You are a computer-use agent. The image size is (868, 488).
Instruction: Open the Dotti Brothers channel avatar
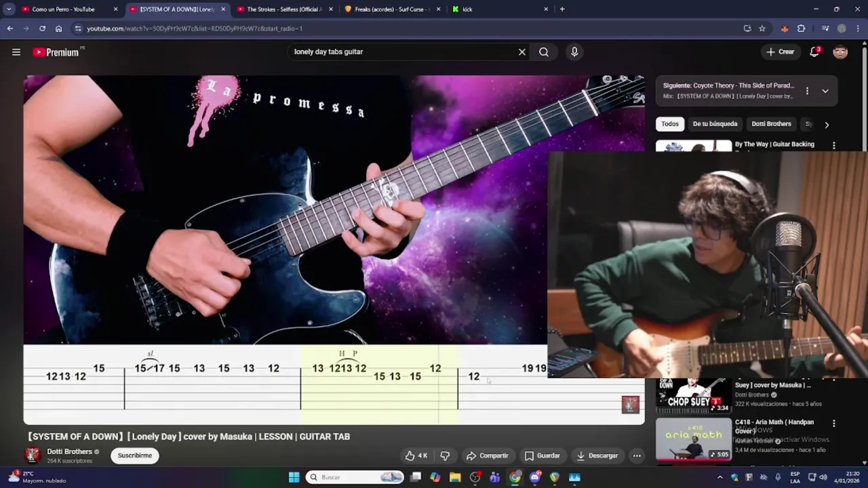pyautogui.click(x=33, y=455)
